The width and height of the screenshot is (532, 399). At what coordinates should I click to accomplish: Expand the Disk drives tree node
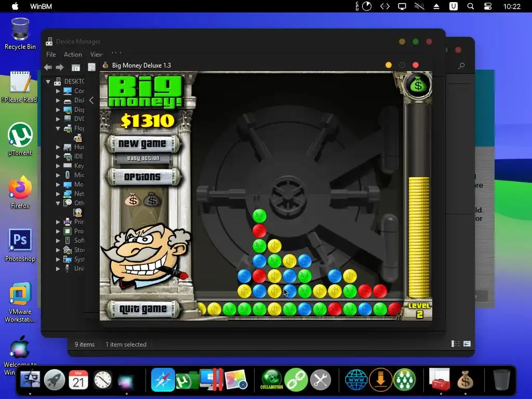58,100
